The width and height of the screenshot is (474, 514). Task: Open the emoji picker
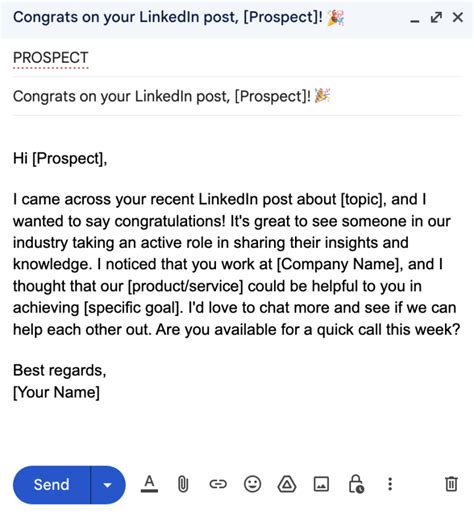click(252, 484)
